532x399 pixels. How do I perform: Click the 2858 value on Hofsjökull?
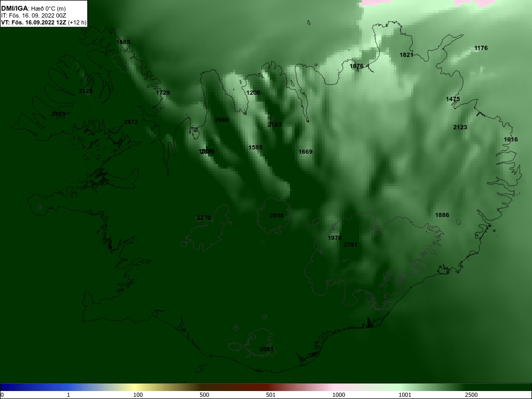click(x=277, y=215)
